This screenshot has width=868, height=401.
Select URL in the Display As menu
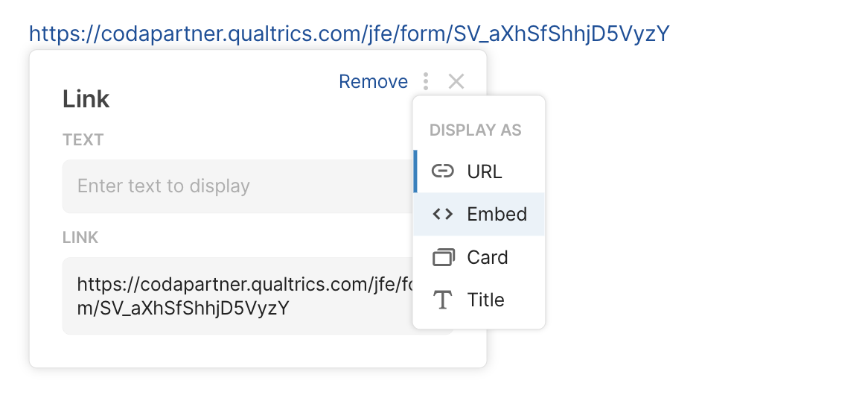click(485, 171)
